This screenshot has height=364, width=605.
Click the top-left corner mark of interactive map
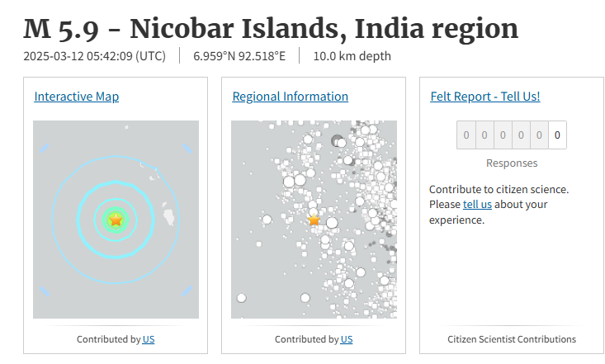tap(44, 149)
